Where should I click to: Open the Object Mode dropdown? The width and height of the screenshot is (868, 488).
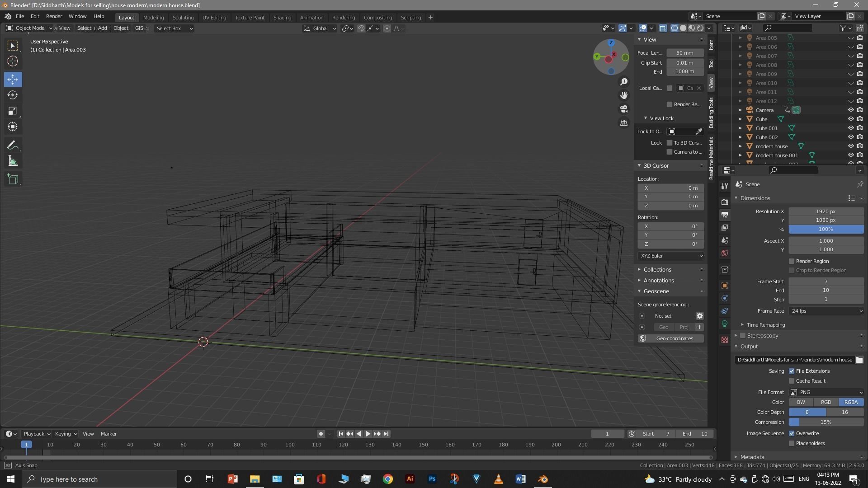(29, 28)
